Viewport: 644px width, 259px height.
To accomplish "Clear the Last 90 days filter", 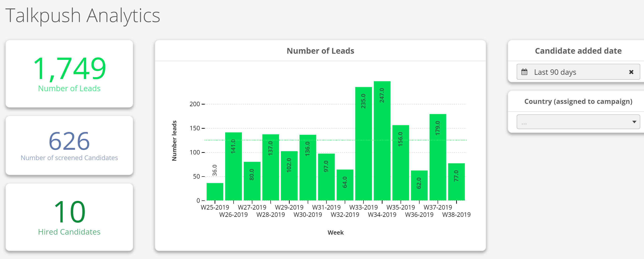I will pos(631,72).
